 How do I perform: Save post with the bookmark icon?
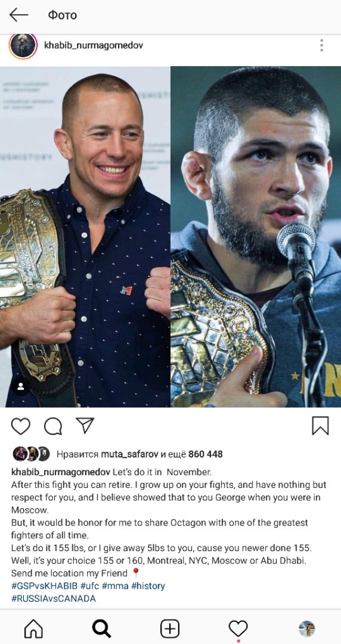(x=321, y=426)
